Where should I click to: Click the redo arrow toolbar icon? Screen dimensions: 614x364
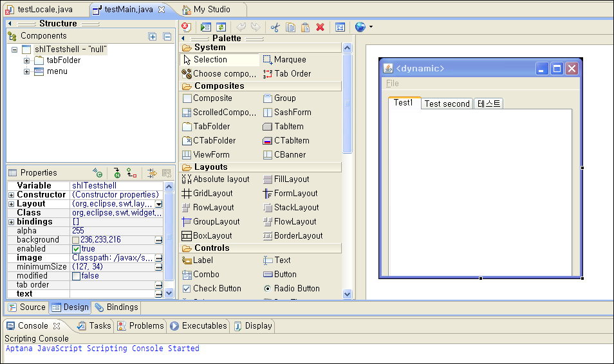tap(256, 27)
